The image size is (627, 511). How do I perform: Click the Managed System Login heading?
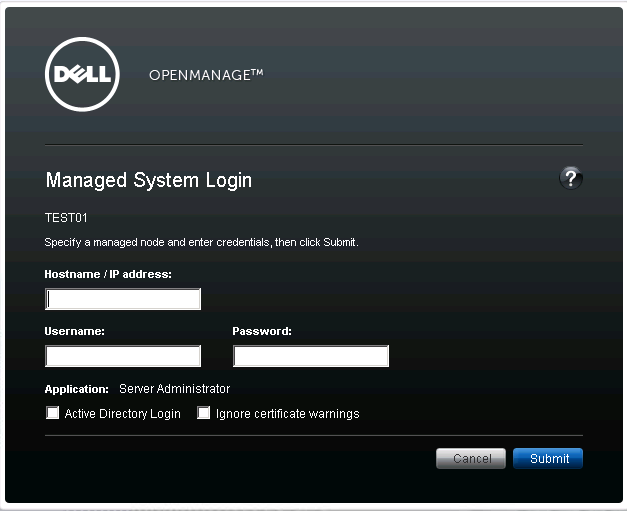click(149, 180)
